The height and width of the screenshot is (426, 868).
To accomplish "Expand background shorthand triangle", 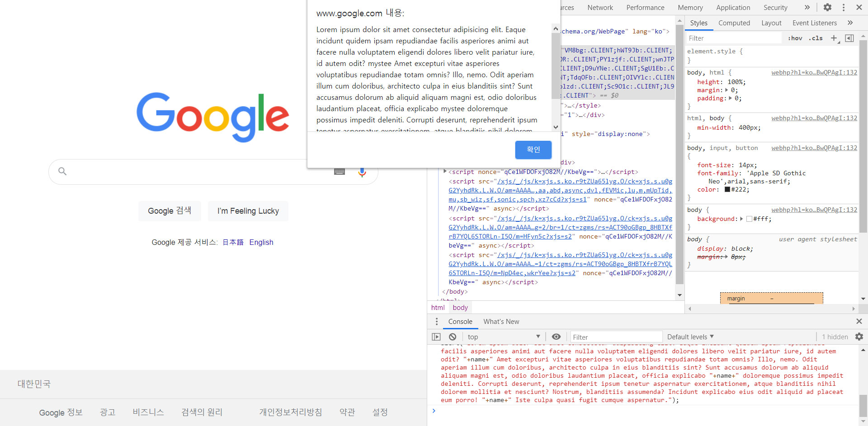I will (x=741, y=219).
